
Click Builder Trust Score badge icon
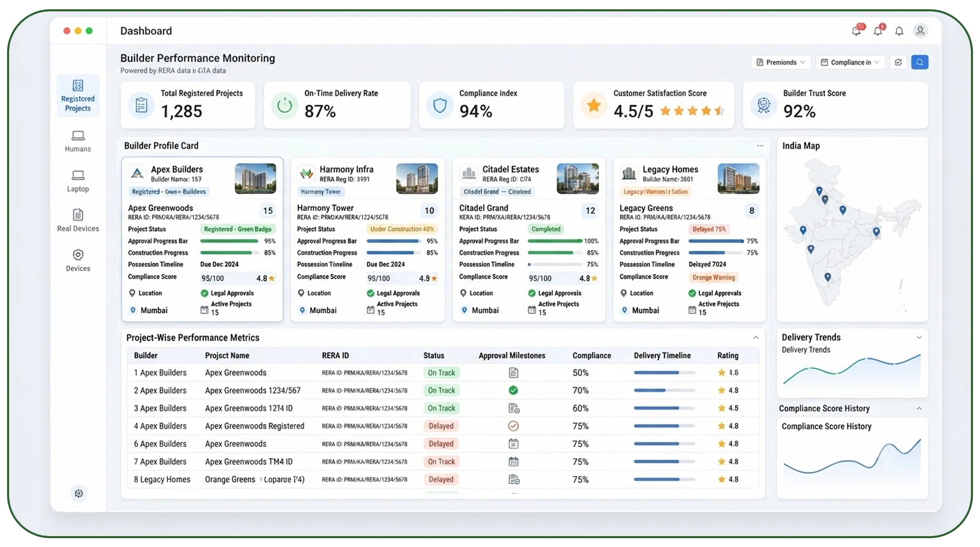pos(764,105)
